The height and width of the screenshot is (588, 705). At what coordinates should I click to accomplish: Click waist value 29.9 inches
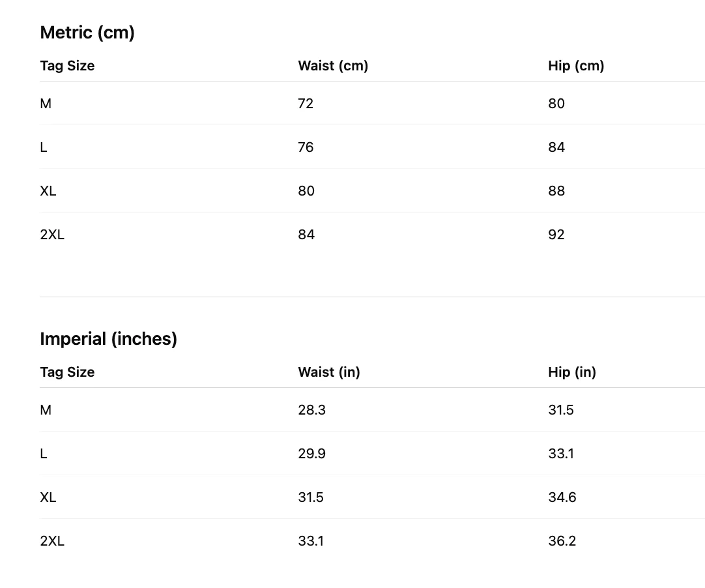coord(311,454)
